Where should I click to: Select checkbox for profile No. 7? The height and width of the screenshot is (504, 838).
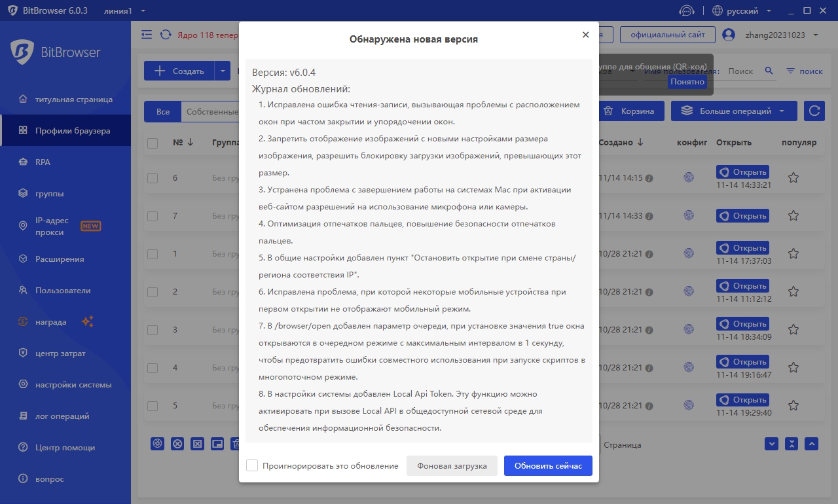point(153,216)
